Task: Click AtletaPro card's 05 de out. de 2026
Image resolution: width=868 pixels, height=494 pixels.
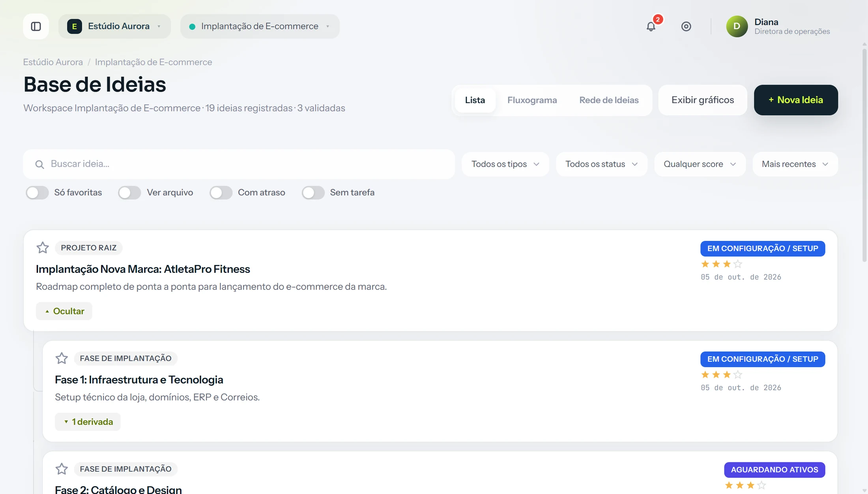Action: click(741, 277)
